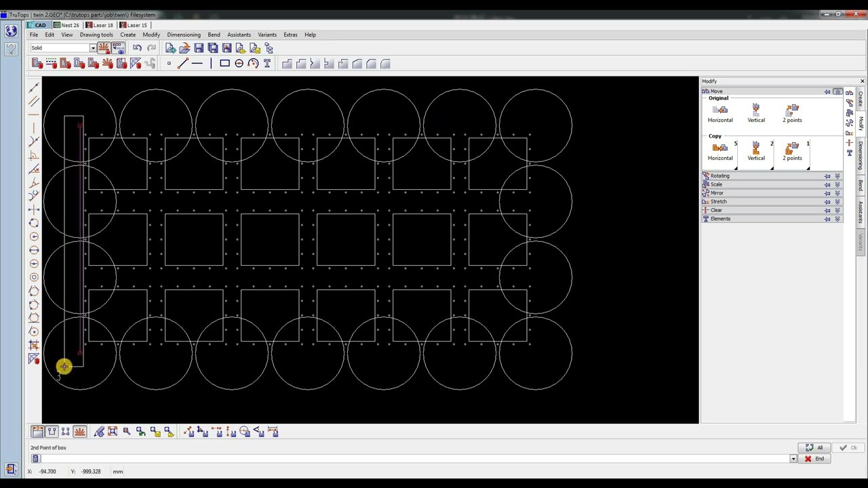Switch to the Laser 18 tab

[99, 25]
